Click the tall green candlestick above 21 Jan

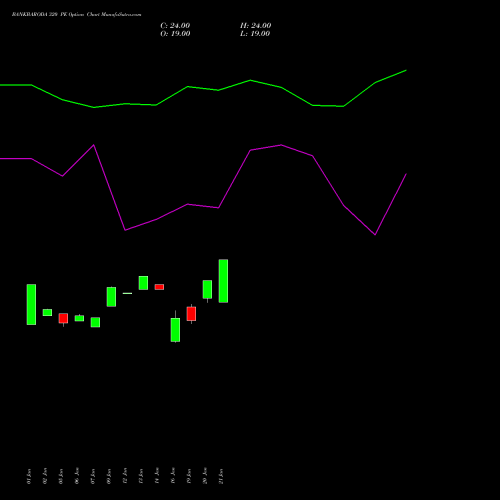[x=223, y=281]
